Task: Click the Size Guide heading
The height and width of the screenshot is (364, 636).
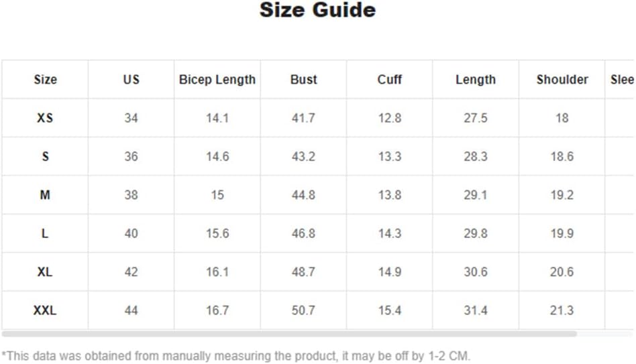Action: tap(317, 10)
